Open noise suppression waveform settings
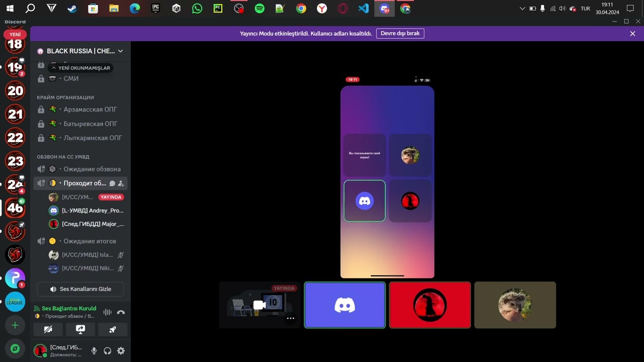 pyautogui.click(x=107, y=312)
